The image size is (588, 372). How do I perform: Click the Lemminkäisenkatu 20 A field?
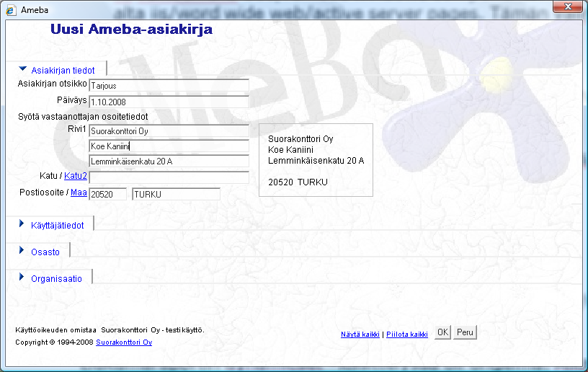pos(169,161)
